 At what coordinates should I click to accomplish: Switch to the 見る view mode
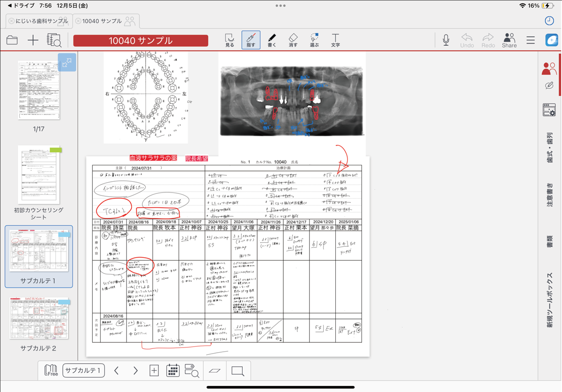pos(229,40)
